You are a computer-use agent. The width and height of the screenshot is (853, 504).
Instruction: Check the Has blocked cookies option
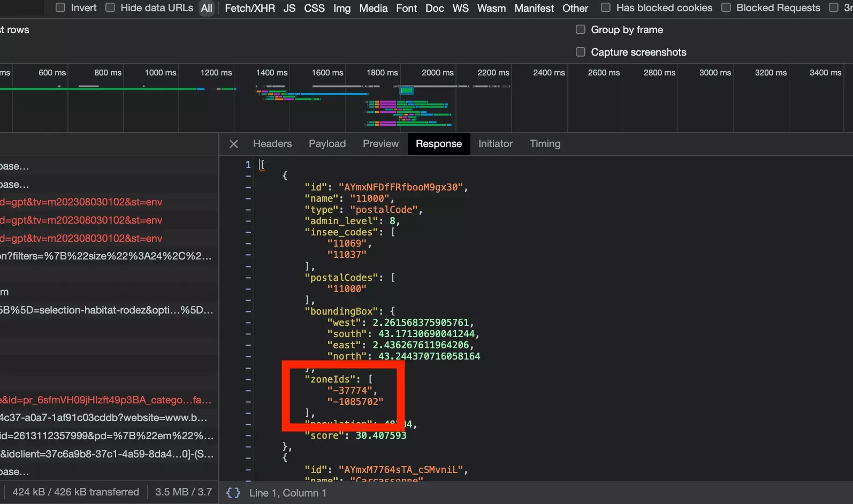[x=606, y=7]
